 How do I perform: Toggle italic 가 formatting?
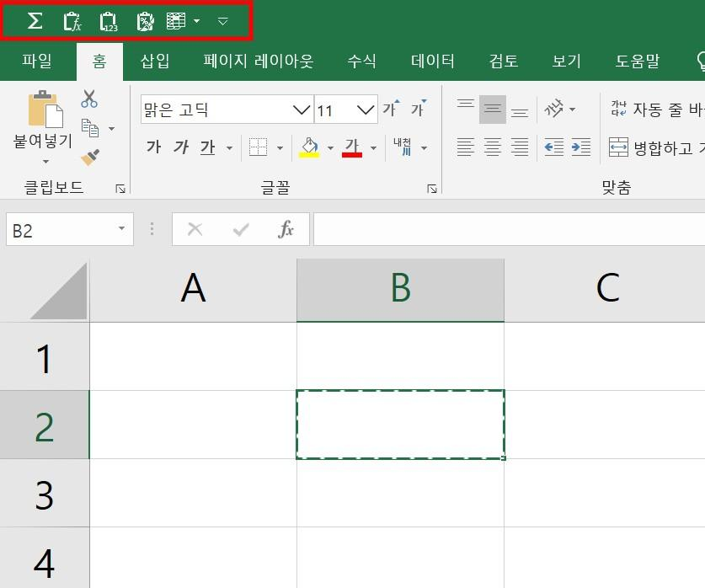coord(181,147)
